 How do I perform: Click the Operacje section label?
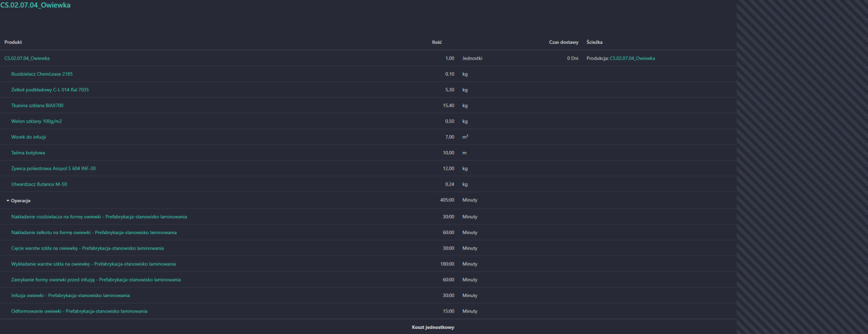[21, 201]
